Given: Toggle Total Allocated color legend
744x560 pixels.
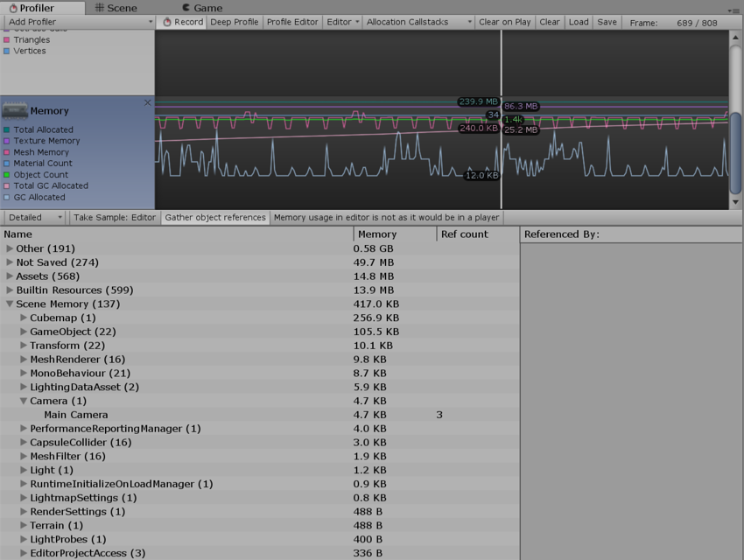Looking at the screenshot, I should coord(7,129).
